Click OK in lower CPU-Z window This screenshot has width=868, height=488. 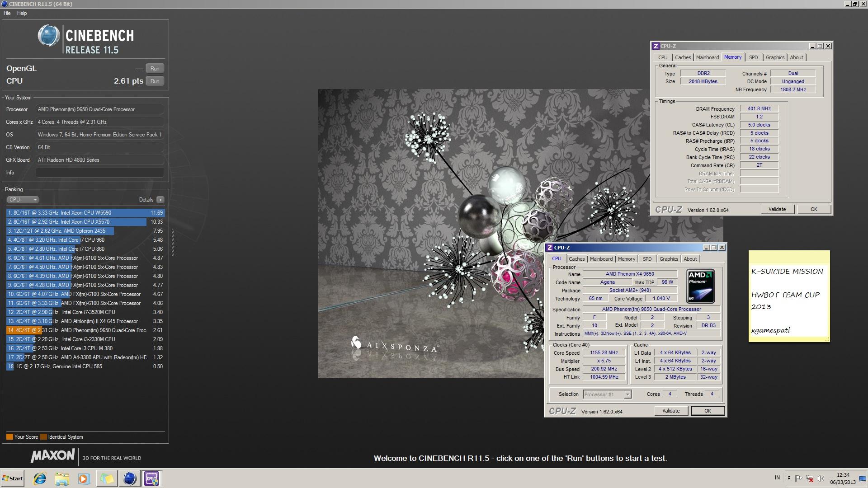(x=708, y=411)
